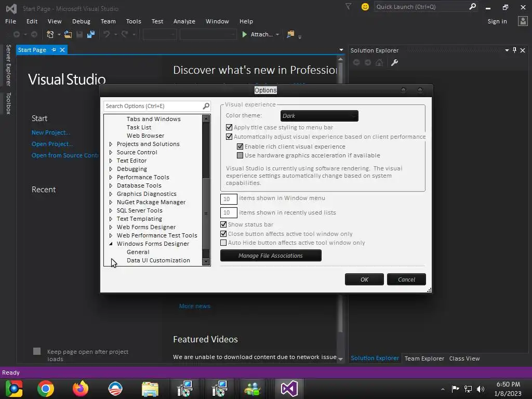Open the Color theme Dark dropdown
532x399 pixels.
click(320, 116)
